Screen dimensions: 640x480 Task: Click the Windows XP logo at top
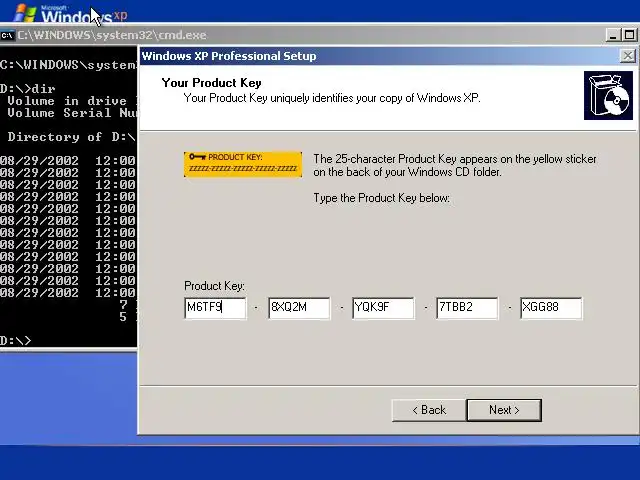coord(70,14)
